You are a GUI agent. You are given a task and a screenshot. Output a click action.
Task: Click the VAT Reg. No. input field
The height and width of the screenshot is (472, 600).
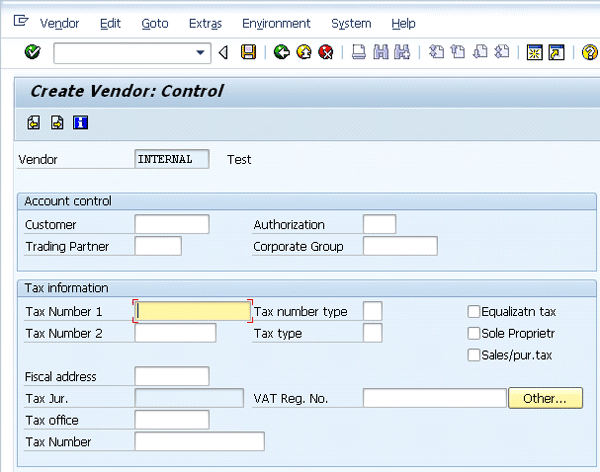click(434, 398)
